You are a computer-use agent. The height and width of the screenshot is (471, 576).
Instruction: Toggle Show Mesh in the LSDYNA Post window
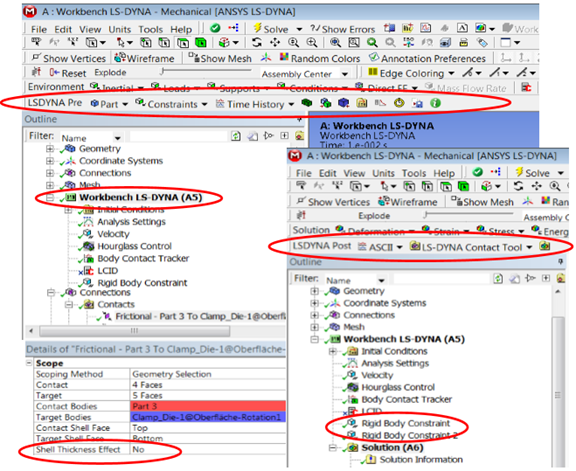pyautogui.click(x=482, y=202)
